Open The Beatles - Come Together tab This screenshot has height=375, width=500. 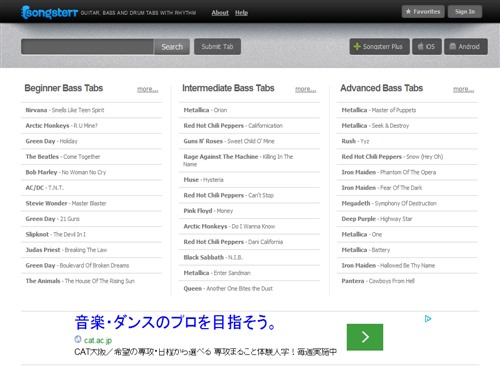[63, 157]
